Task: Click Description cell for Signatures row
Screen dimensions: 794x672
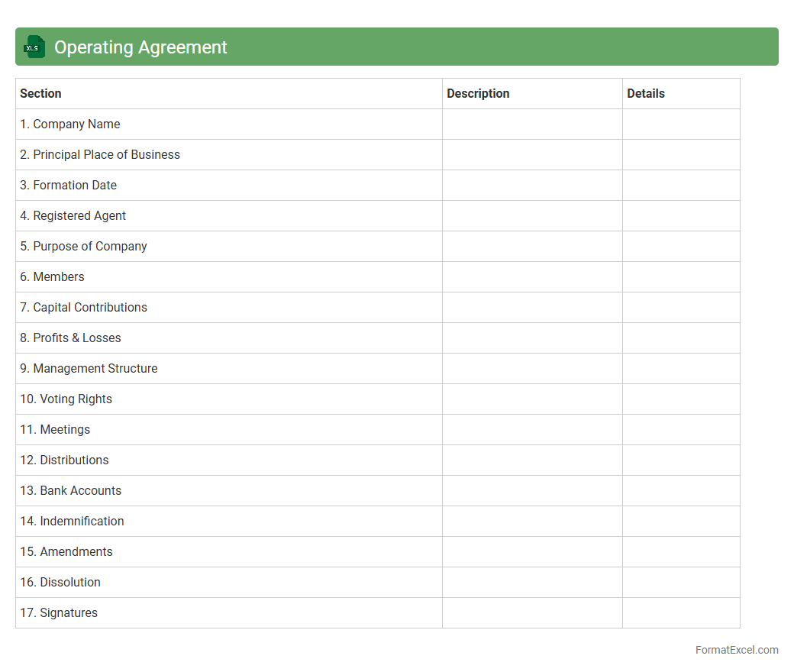Action: click(x=532, y=613)
